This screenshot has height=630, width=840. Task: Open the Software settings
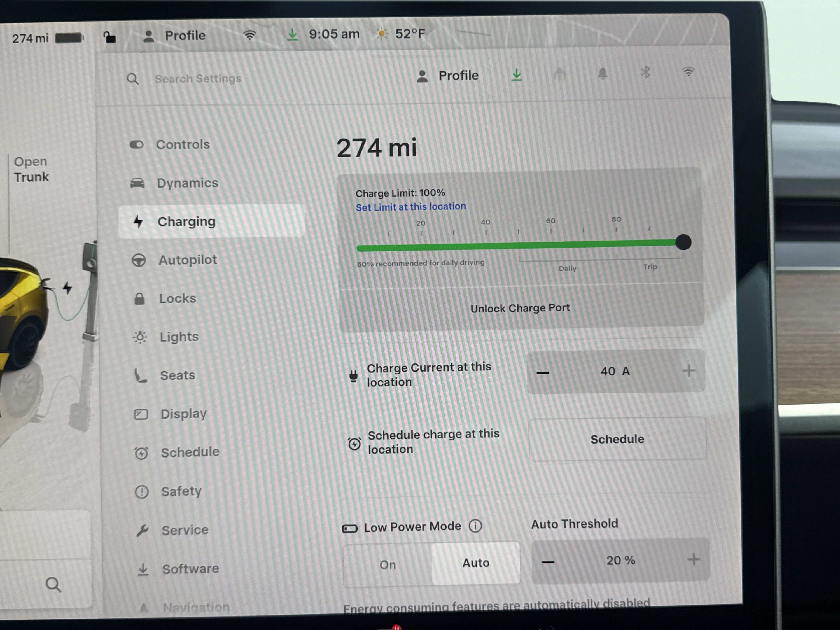(x=178, y=569)
